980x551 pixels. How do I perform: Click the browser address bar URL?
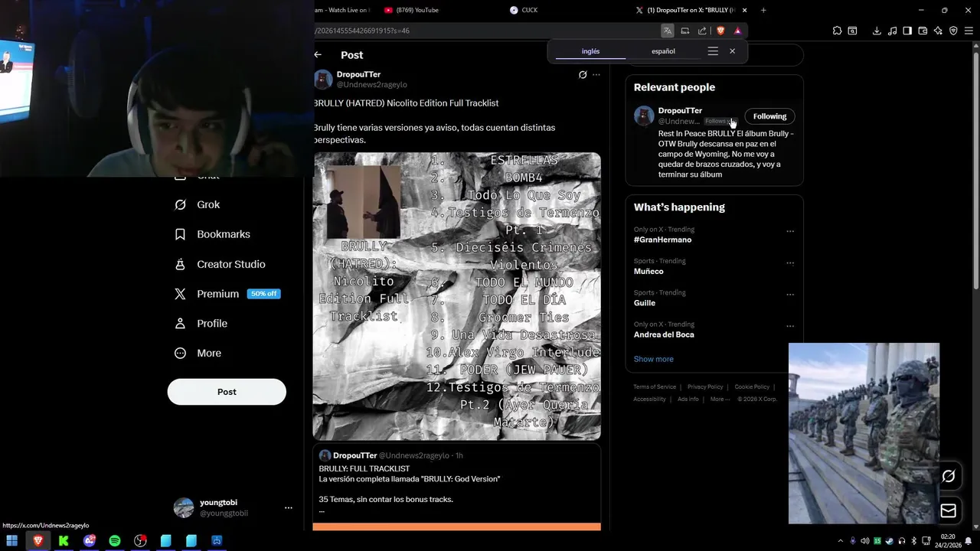click(x=361, y=31)
